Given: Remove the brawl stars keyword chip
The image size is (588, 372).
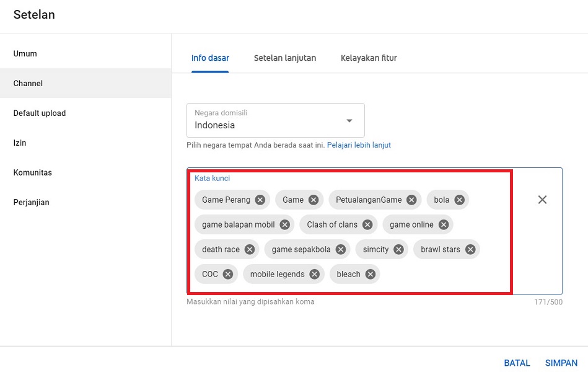Looking at the screenshot, I should pyautogui.click(x=470, y=249).
